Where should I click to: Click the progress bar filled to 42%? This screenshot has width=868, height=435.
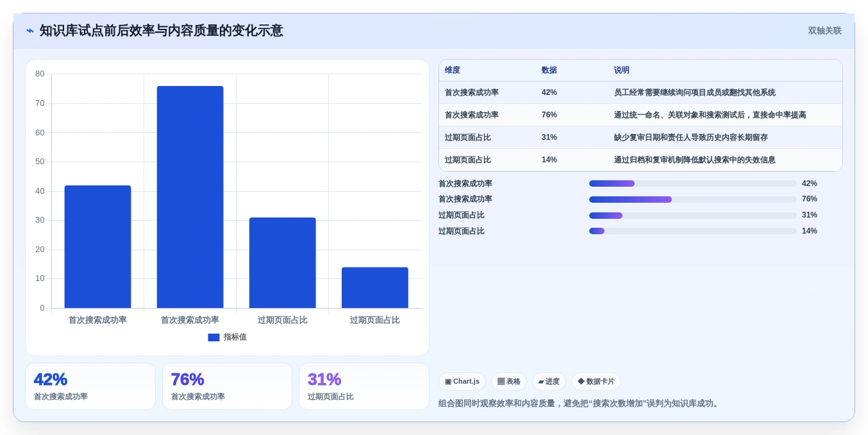[693, 183]
